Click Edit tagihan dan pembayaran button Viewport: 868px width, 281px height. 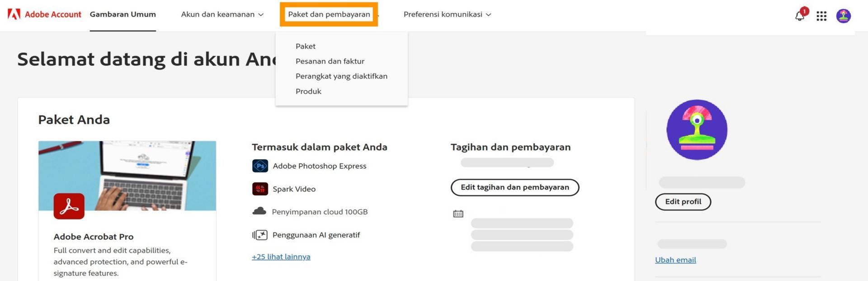(514, 187)
